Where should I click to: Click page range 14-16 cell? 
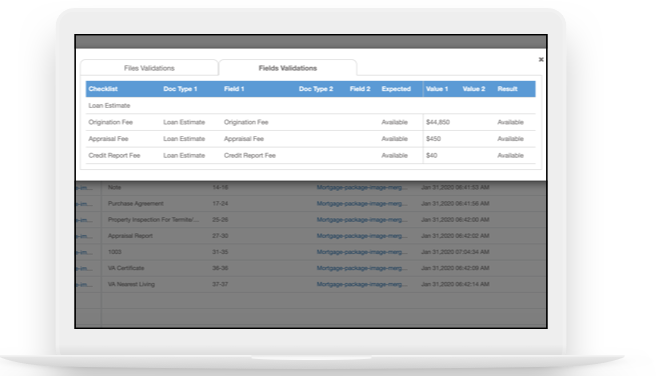tap(220, 187)
